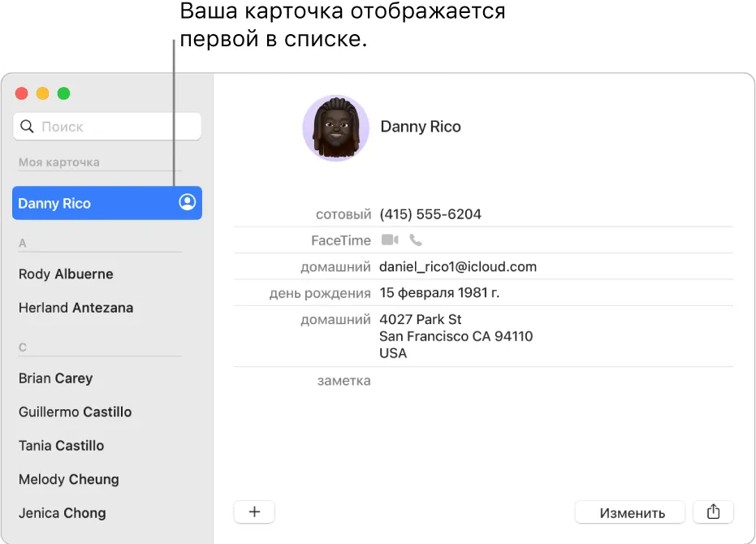Open Herland Antezana contact
756x544 pixels.
coord(76,308)
